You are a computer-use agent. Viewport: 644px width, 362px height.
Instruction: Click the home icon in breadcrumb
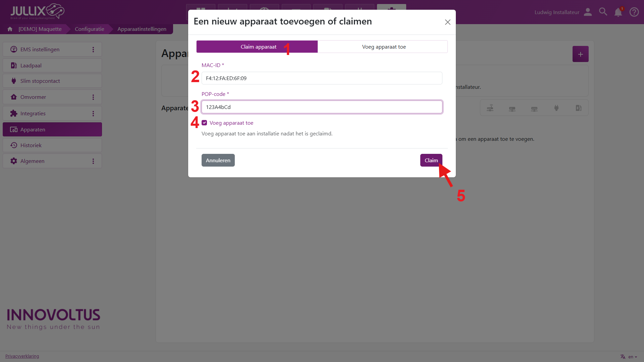10,29
